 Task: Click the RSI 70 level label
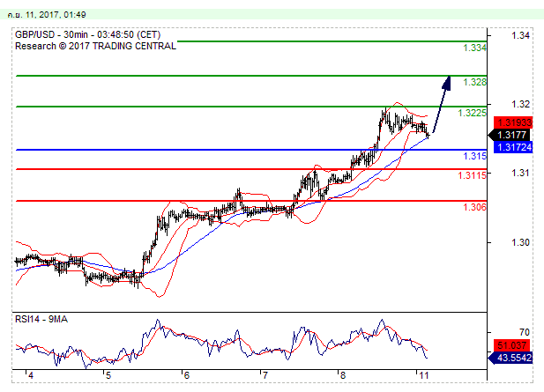pos(525,332)
